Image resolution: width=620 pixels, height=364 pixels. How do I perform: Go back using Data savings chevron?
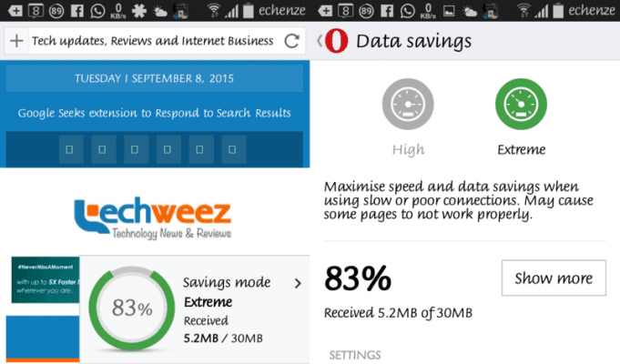pos(320,40)
